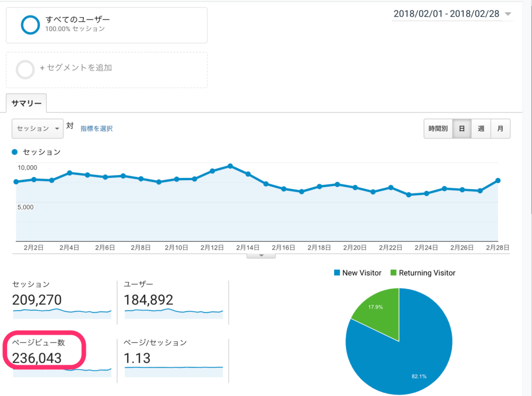Click the + セグメントを追加 box
532x396 pixels.
coord(107,70)
